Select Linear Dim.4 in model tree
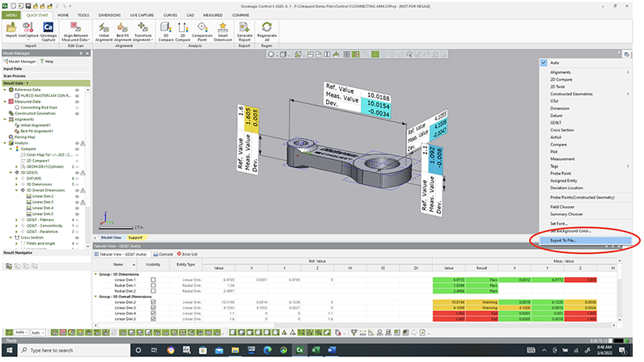Image resolution: width=644 pixels, height=362 pixels. click(43, 208)
